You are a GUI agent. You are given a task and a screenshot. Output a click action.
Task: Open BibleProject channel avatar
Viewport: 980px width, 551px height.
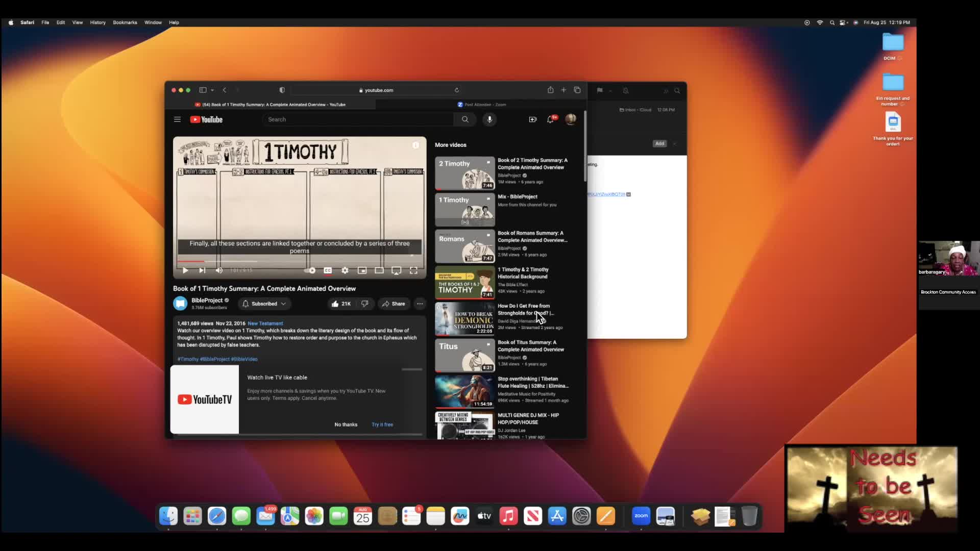coord(180,304)
